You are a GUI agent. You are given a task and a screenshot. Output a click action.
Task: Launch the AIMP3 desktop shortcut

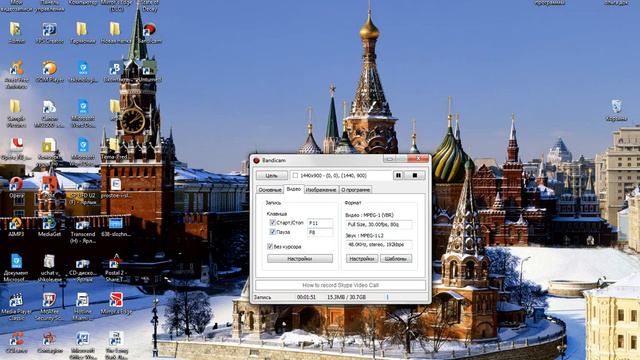[x=16, y=227]
